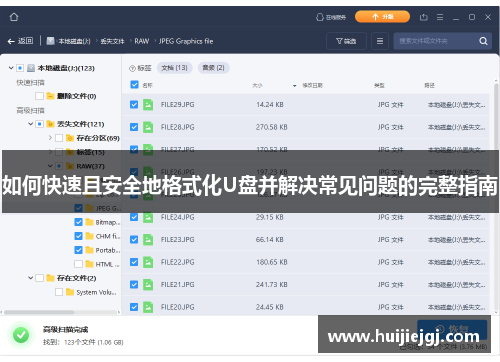
Task: Switch list view mode icon
Action: pos(380,41)
